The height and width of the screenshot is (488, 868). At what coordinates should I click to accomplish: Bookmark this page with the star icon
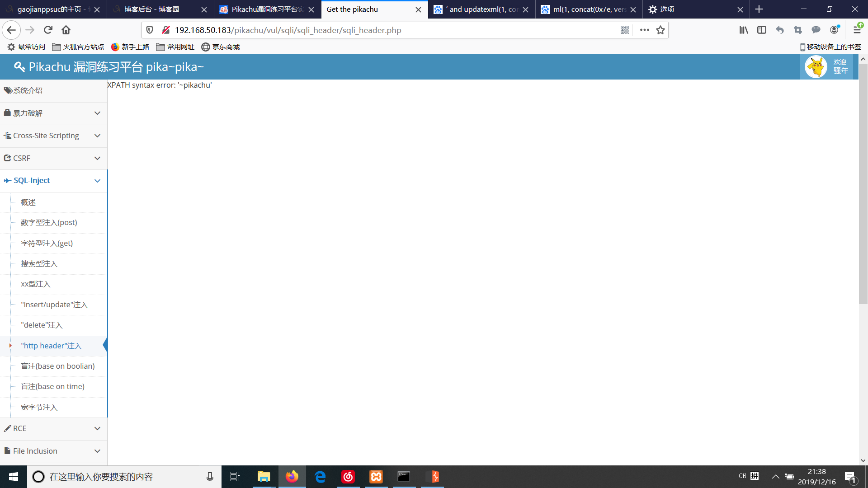click(x=660, y=30)
